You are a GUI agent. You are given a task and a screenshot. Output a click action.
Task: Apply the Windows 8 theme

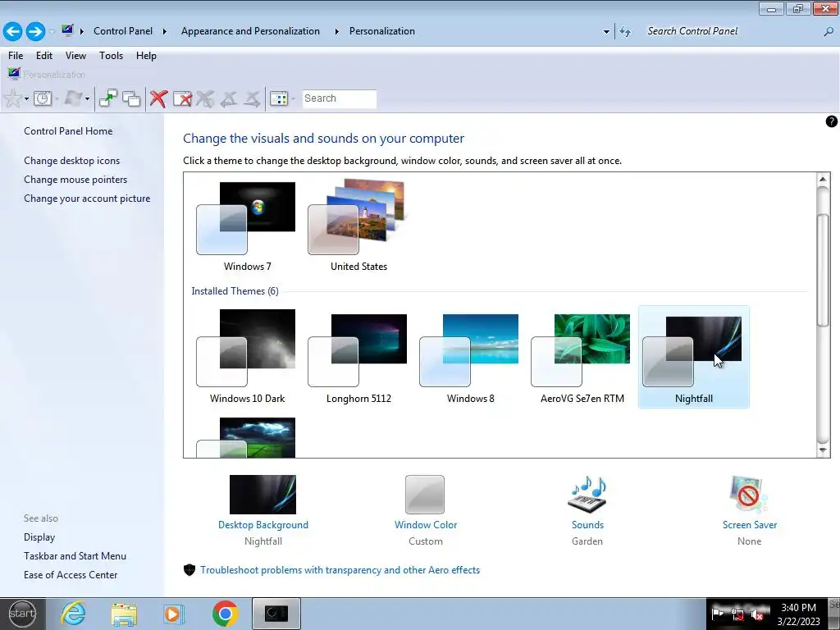(470, 358)
